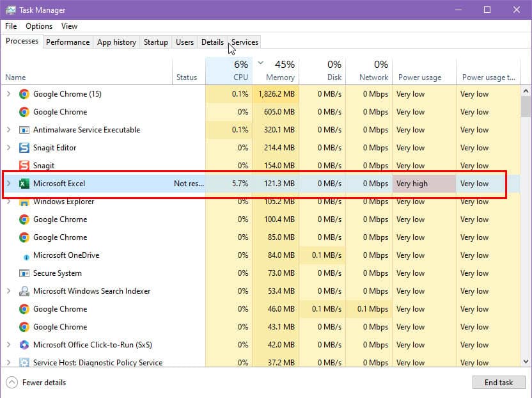Open the Startup tab
This screenshot has width=532, height=398.
point(156,42)
